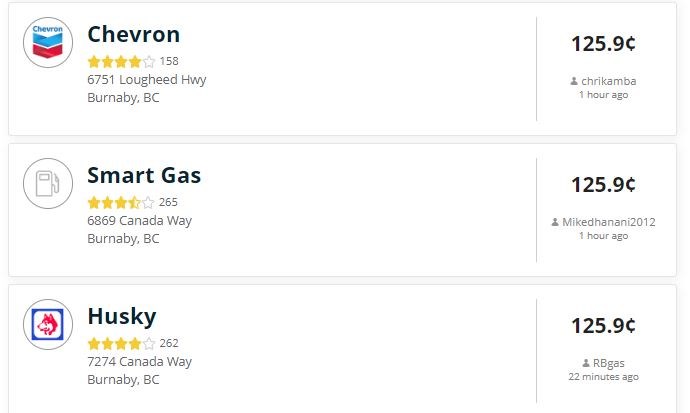Click the user icon beside chrikamba
The width and height of the screenshot is (690, 413).
tap(574, 81)
